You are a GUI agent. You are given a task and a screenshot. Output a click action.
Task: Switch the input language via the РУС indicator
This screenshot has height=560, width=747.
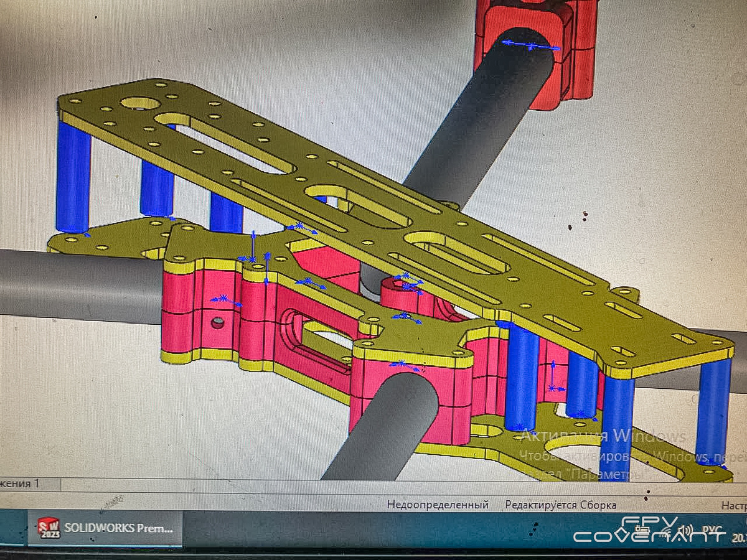[712, 530]
